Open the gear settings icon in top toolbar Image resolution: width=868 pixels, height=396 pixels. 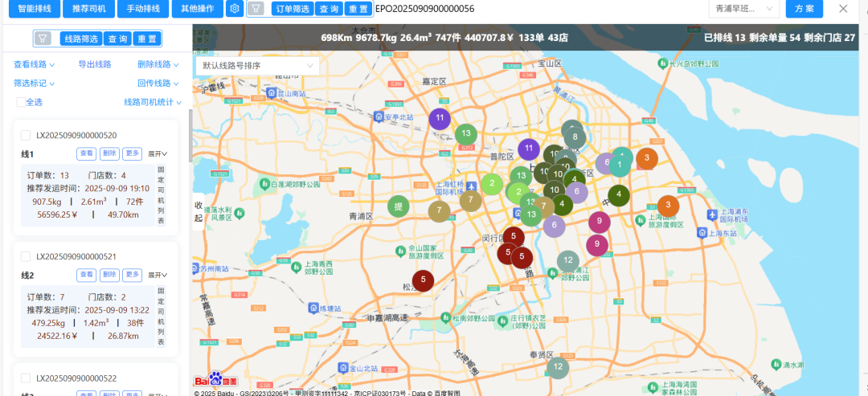tap(235, 9)
